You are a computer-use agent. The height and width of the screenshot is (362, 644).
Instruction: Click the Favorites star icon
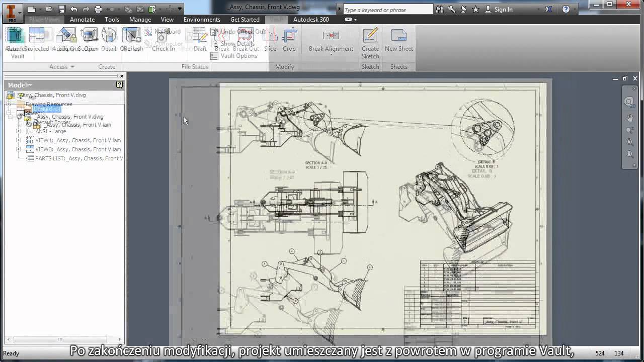476,9
